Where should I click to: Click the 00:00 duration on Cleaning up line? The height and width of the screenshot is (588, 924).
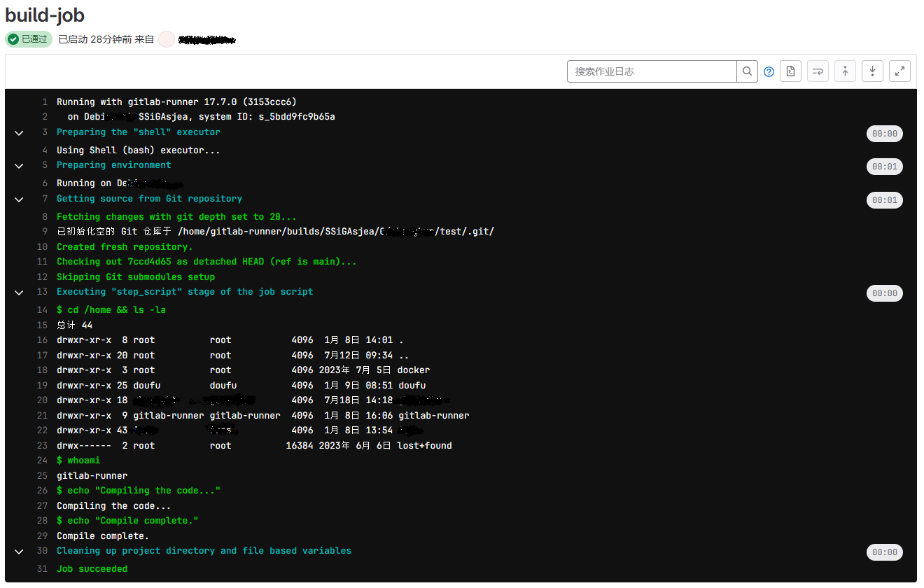[x=885, y=552]
